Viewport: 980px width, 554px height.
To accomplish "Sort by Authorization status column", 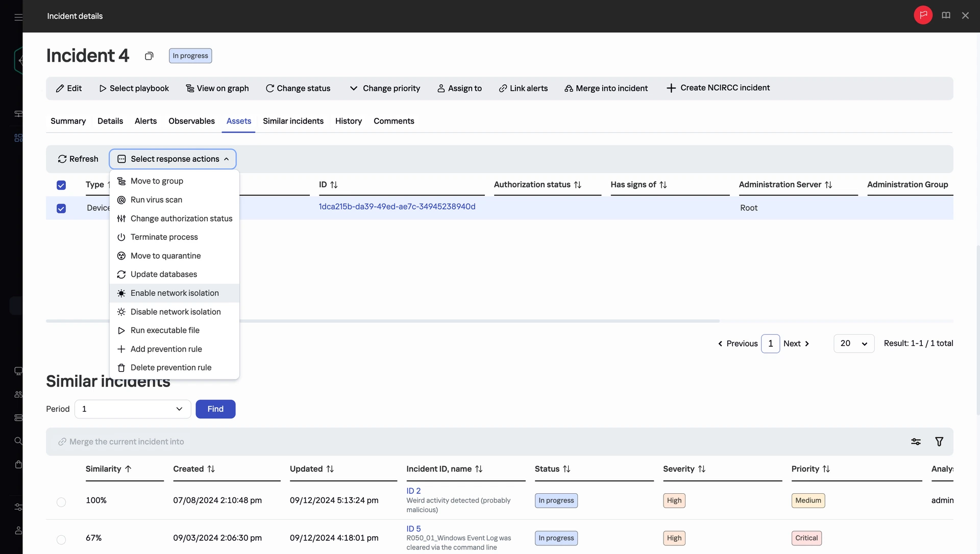I will click(578, 185).
